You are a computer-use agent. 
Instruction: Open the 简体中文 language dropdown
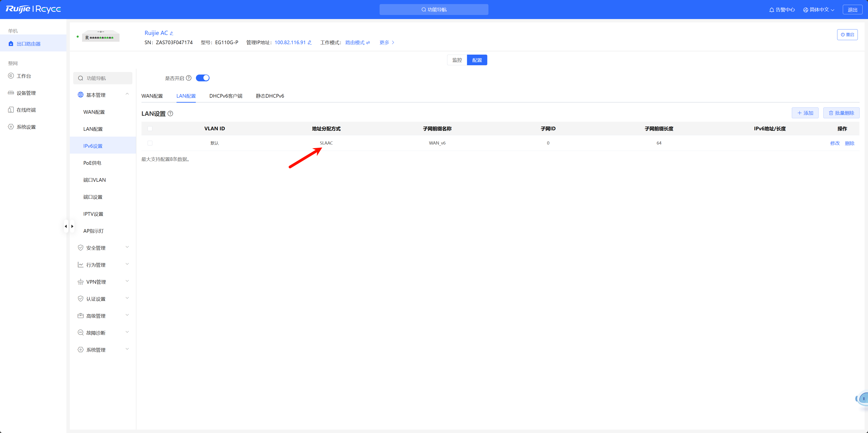pyautogui.click(x=819, y=10)
